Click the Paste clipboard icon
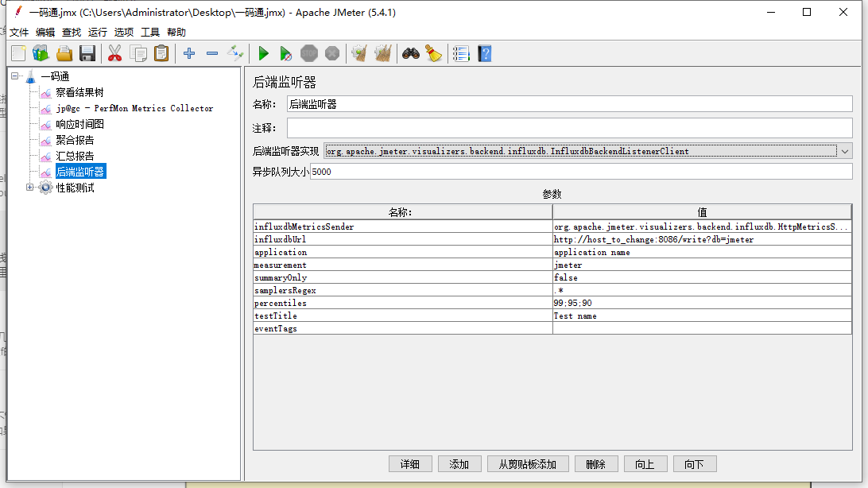 161,54
